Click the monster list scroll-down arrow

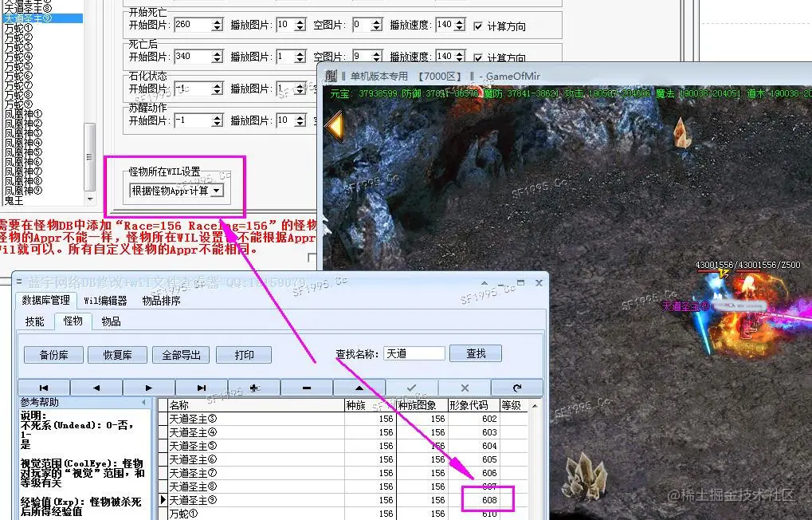[90, 199]
